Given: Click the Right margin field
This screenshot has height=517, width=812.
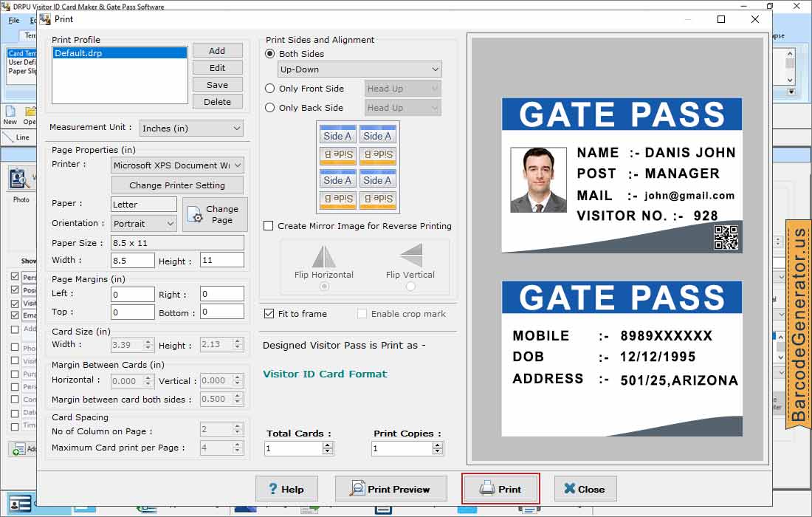Looking at the screenshot, I should [222, 294].
